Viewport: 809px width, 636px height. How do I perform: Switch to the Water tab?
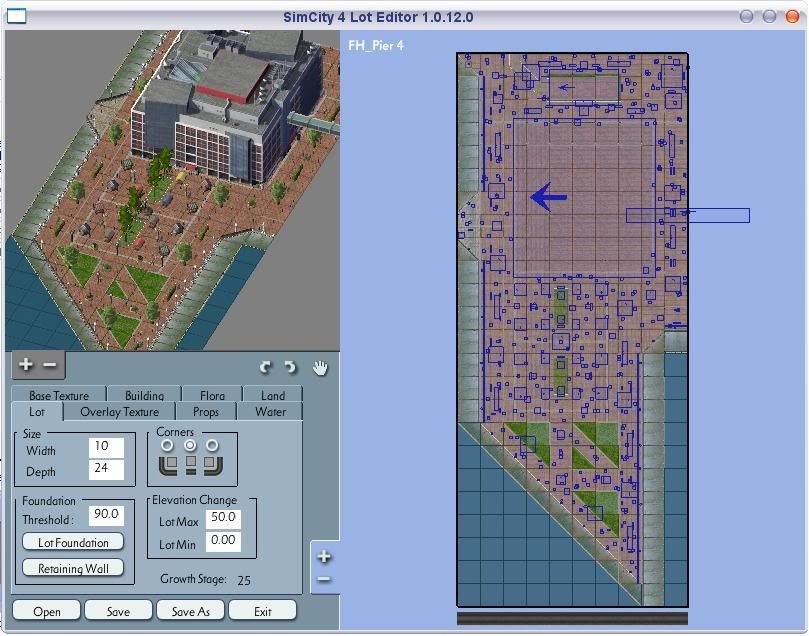click(270, 412)
